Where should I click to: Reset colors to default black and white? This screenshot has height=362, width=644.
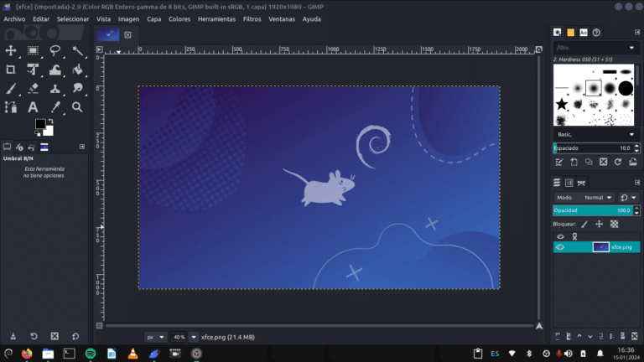(x=38, y=133)
